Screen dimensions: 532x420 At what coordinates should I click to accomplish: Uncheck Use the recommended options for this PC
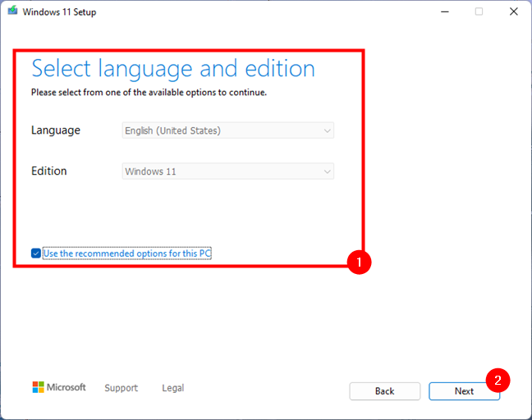(x=36, y=253)
